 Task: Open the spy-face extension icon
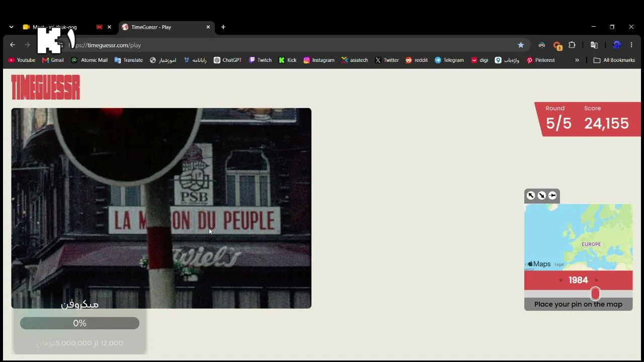point(541,45)
